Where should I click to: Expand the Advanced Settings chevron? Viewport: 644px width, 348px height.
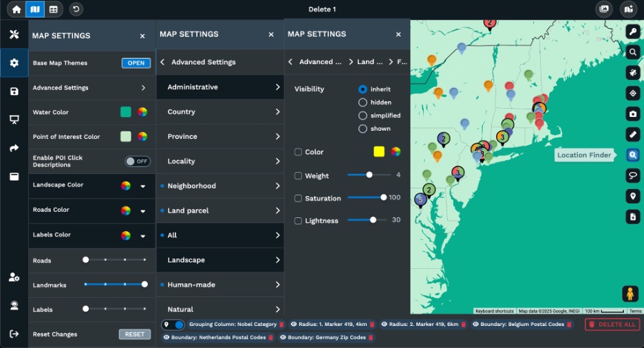143,88
